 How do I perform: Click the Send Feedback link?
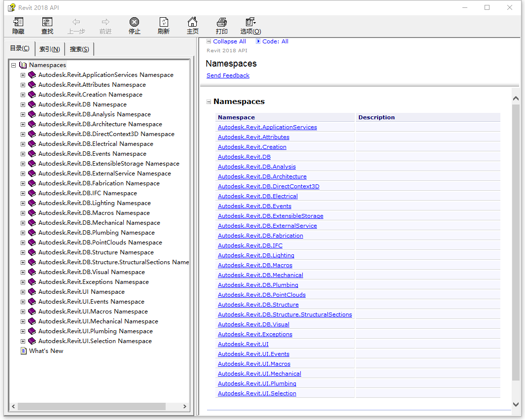pos(228,75)
